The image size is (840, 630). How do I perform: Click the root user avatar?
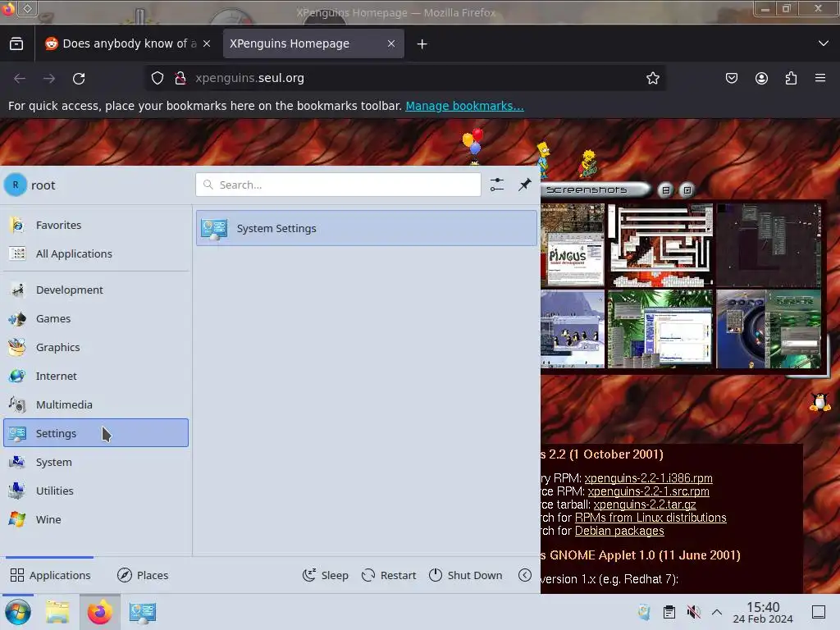(16, 185)
